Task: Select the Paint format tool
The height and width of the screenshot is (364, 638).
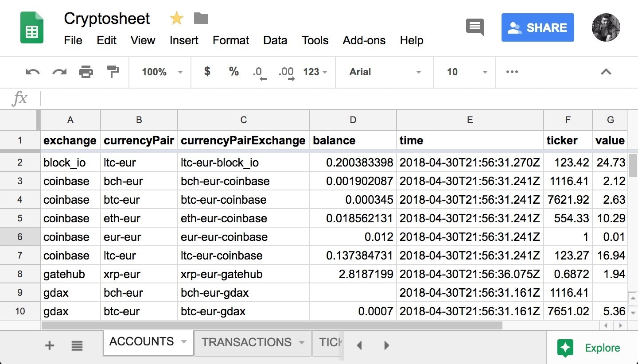Action: point(112,72)
